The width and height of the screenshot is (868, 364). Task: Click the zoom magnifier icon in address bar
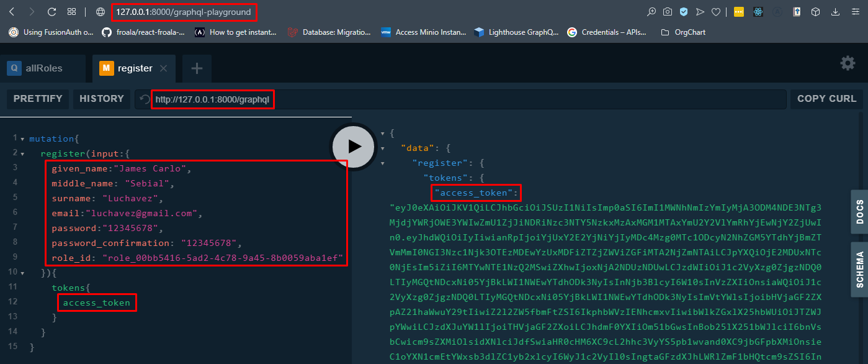pos(651,12)
